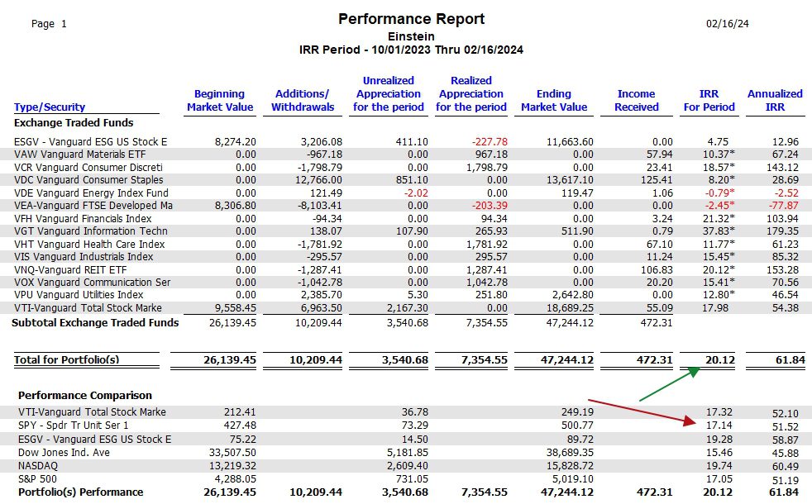Click Dow Jones beginning value 33,507.50
Image resolution: width=812 pixels, height=504 pixels.
tap(232, 452)
